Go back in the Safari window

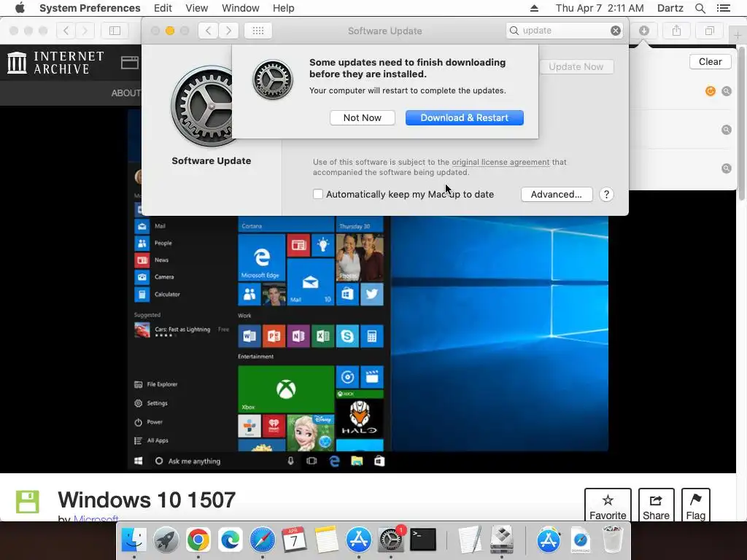[66, 31]
